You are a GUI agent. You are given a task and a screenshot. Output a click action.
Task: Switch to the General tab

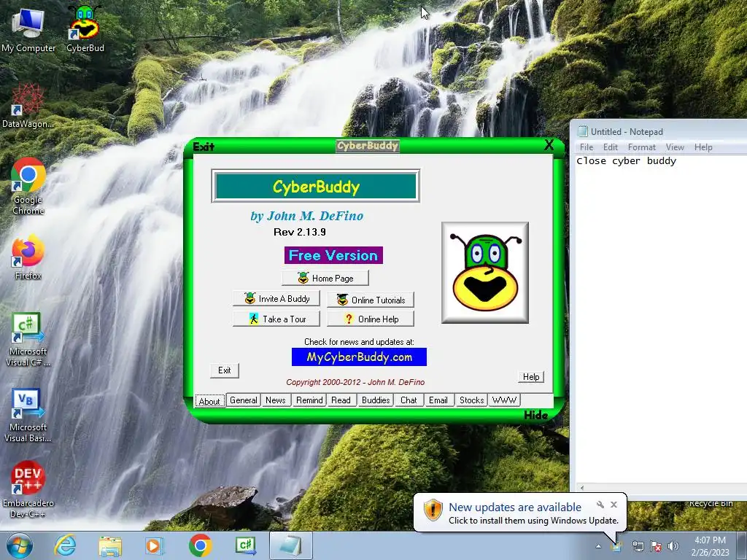tap(244, 400)
